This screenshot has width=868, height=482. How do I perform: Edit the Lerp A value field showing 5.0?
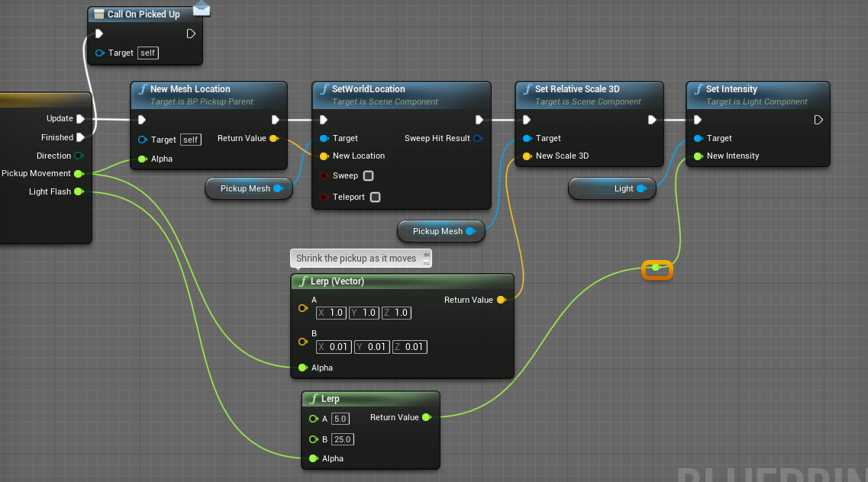point(340,419)
